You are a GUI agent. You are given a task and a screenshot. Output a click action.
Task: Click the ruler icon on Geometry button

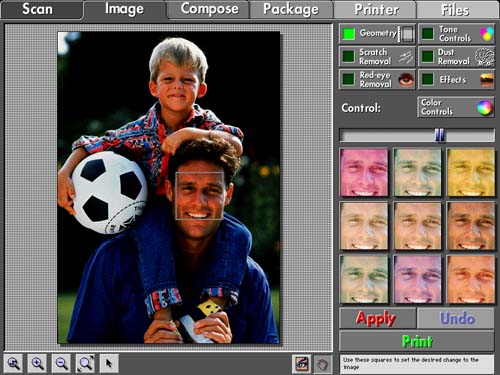pos(406,34)
